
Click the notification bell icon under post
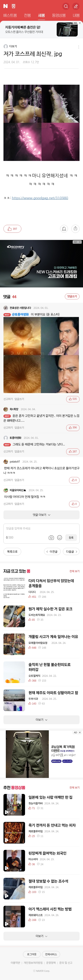pyautogui.click(x=64, y=229)
